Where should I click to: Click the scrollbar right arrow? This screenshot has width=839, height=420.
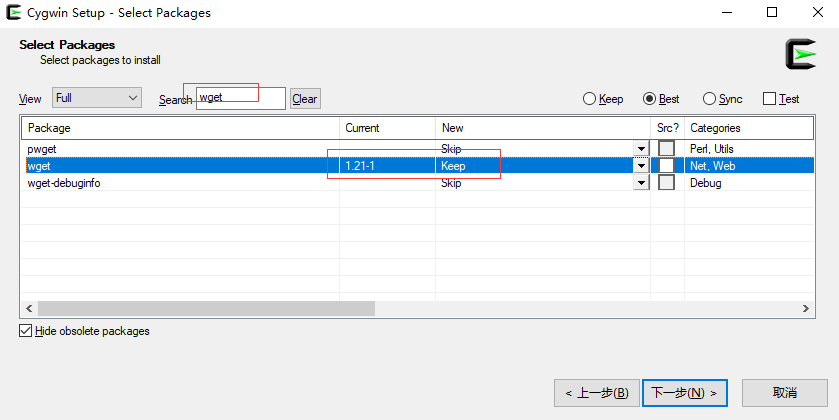[x=806, y=309]
